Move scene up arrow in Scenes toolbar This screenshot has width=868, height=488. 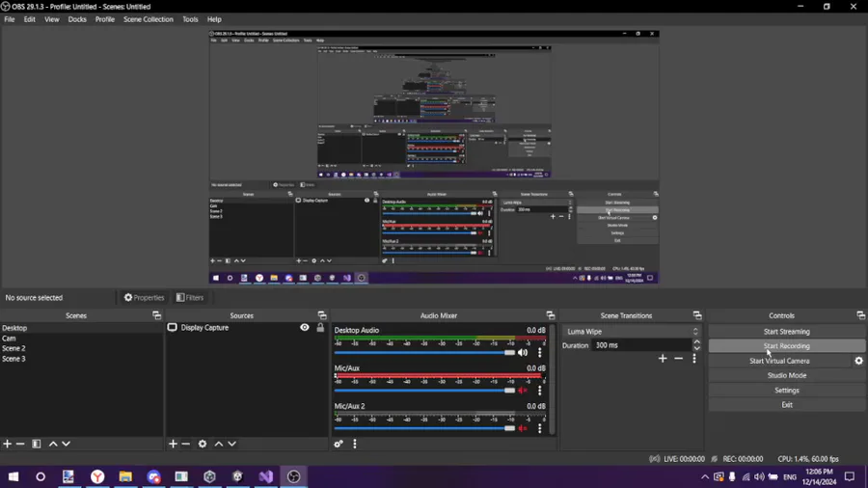coord(53,444)
